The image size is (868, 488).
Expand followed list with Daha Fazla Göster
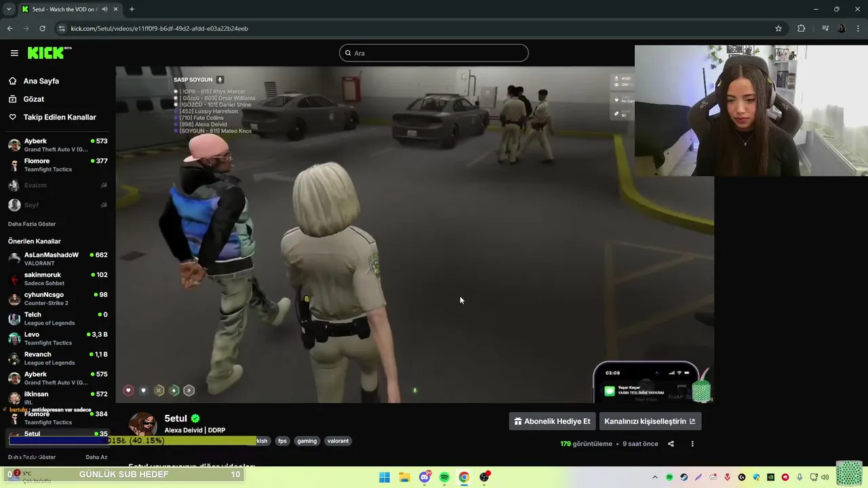32,224
